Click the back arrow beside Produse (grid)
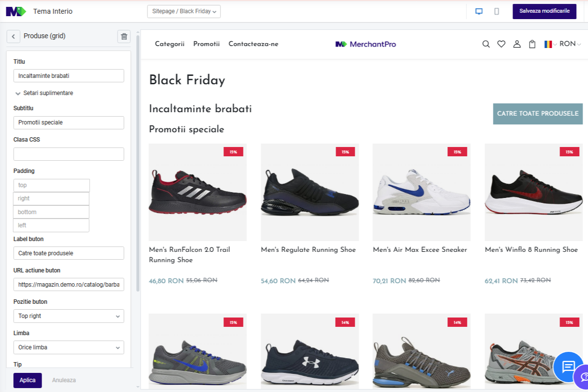The height and width of the screenshot is (392, 588). [13, 36]
